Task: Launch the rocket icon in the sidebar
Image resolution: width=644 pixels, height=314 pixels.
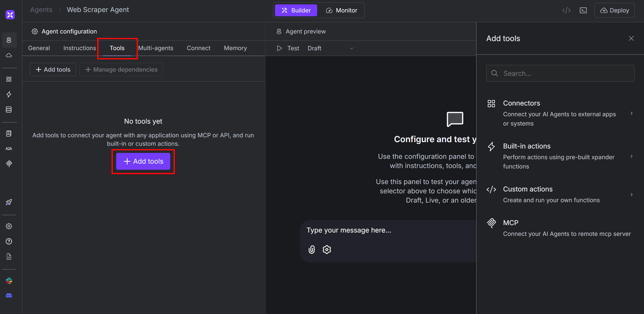Action: 9,202
